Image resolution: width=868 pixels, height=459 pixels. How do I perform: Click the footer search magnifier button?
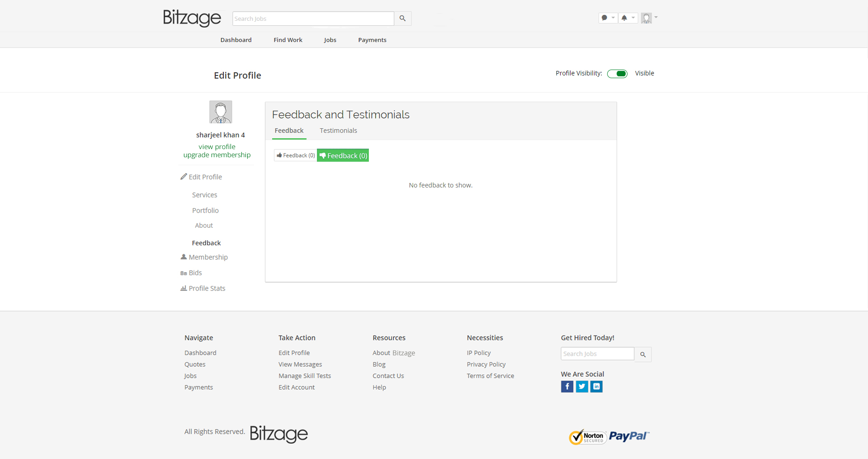[x=643, y=355]
